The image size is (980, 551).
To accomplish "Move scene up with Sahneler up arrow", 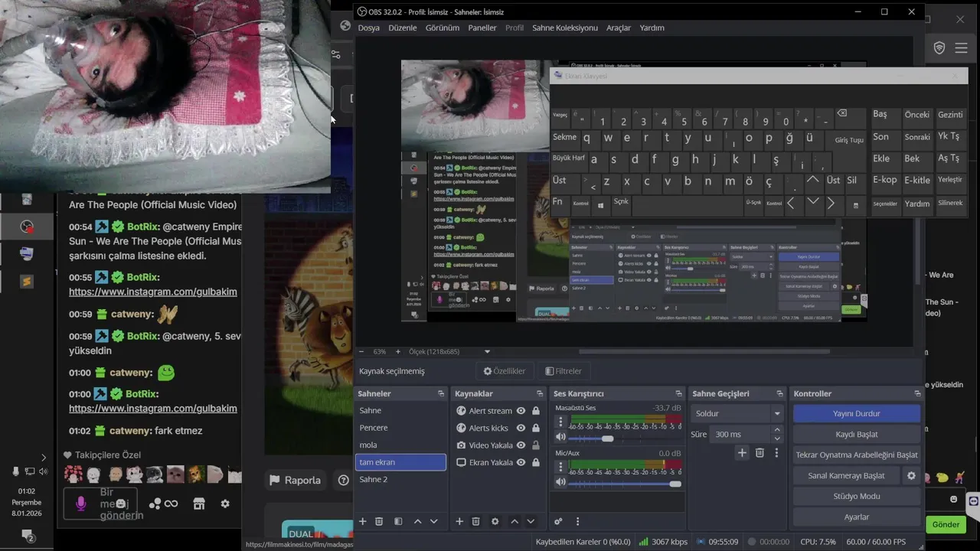I will coord(417,521).
